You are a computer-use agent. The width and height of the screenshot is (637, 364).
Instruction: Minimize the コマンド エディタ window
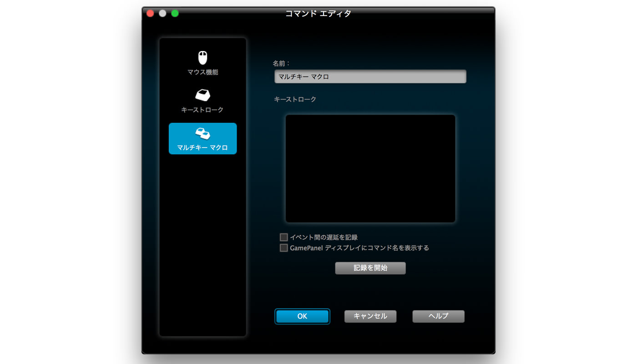coord(162,13)
